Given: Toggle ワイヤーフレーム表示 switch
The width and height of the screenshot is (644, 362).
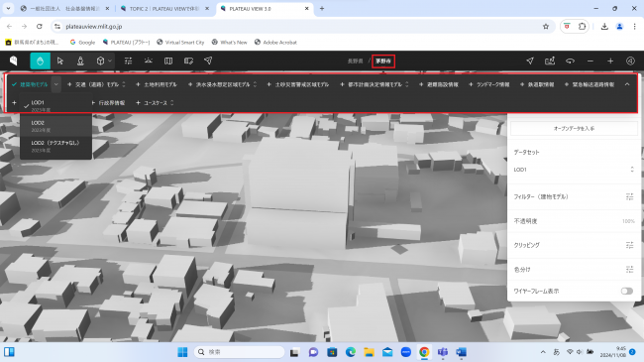Looking at the screenshot, I should pos(627,291).
